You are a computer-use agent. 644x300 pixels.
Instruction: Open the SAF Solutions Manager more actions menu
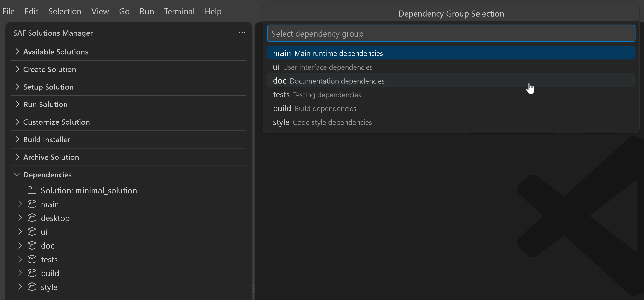click(x=242, y=33)
